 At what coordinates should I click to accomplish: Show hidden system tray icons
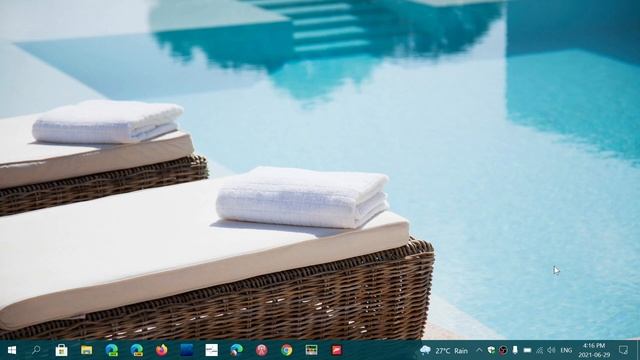pos(479,351)
